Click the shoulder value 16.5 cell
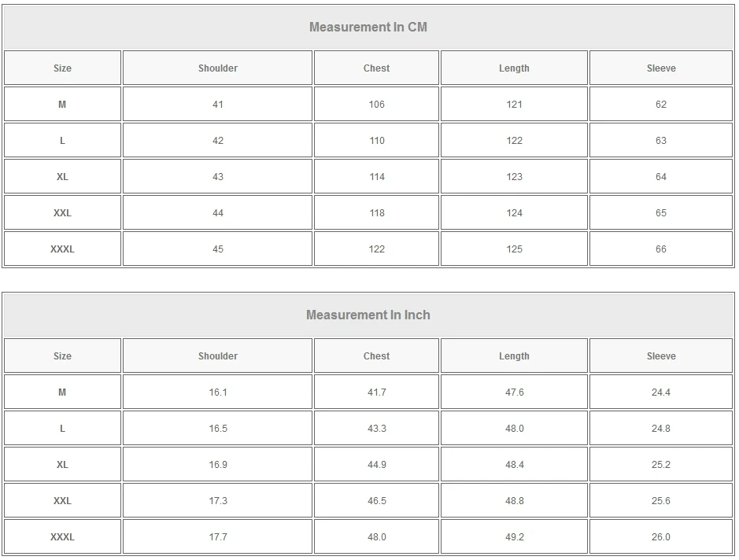739x560 pixels. (218, 429)
